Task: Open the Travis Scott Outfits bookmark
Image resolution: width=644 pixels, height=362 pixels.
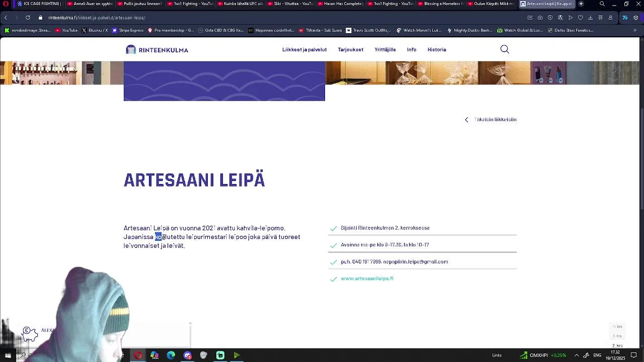Action: point(368,30)
